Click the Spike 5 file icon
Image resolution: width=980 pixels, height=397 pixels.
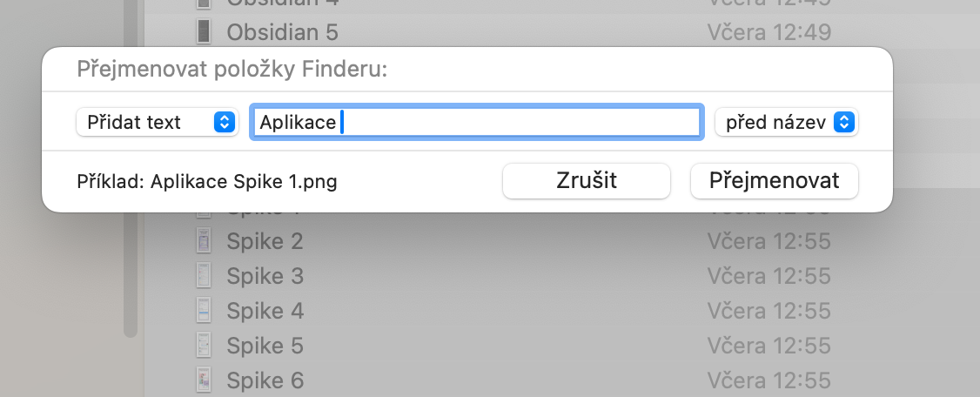(x=204, y=346)
